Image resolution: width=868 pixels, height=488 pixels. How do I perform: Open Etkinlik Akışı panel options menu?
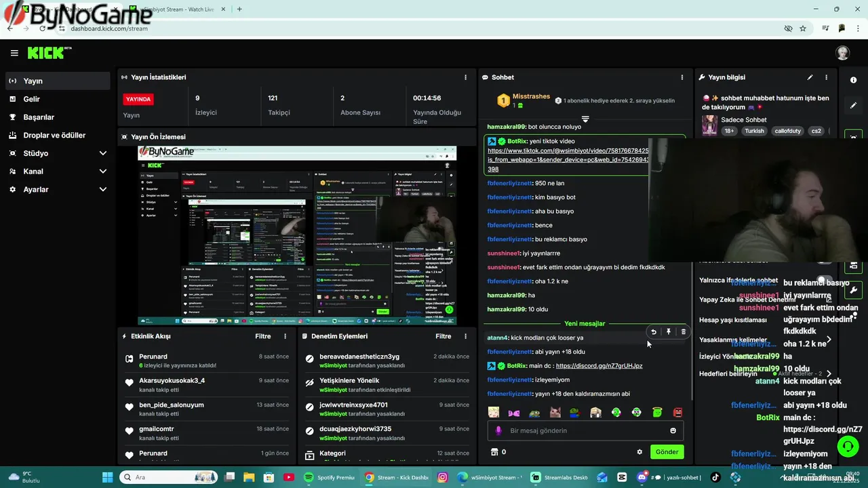(285, 336)
